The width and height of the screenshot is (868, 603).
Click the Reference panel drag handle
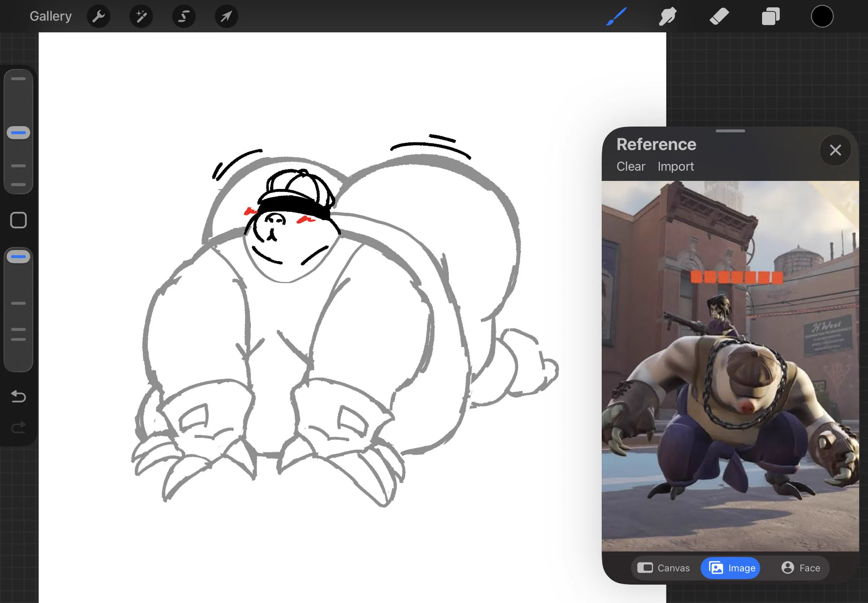pos(730,131)
